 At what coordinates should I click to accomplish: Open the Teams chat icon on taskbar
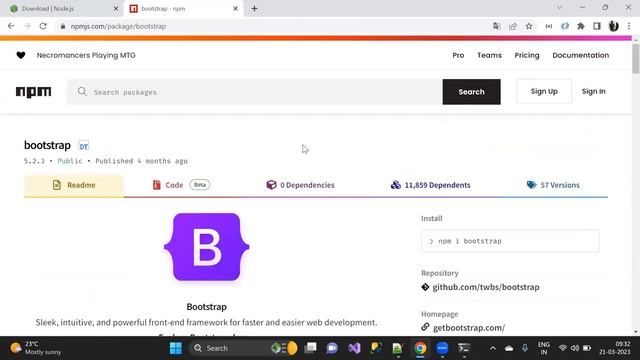pyautogui.click(x=332, y=348)
